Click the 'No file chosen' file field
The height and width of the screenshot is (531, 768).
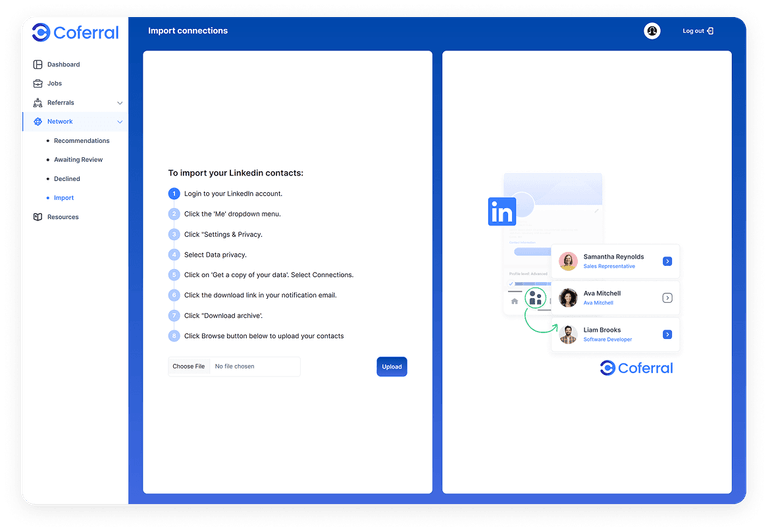(235, 366)
